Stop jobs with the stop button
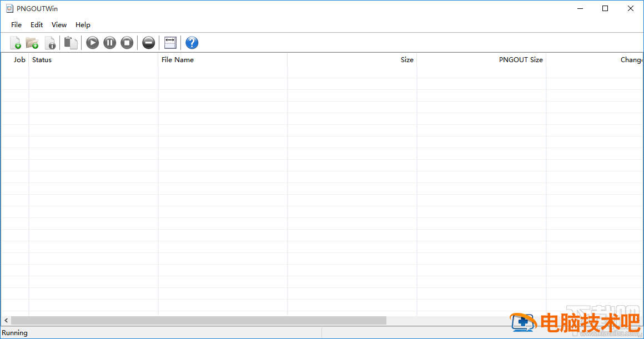 127,43
